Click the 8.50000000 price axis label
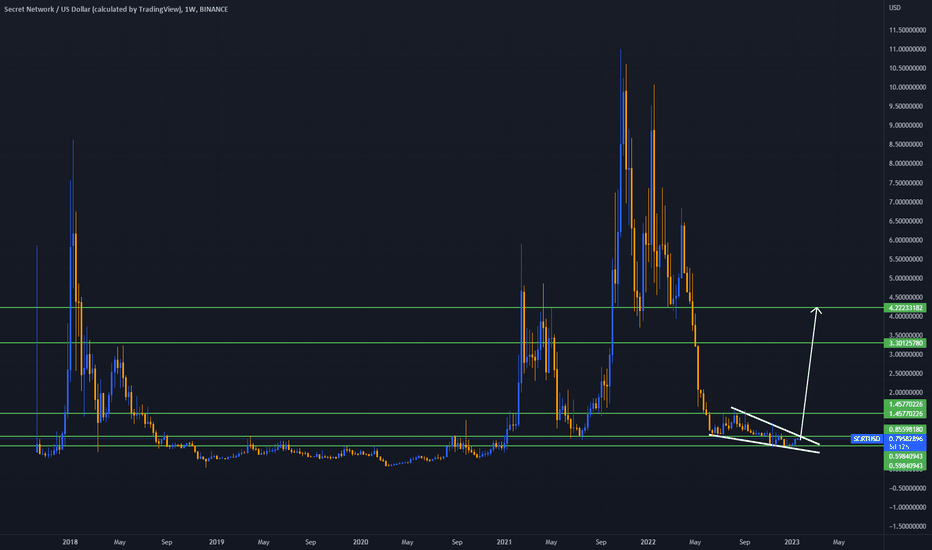 point(907,144)
